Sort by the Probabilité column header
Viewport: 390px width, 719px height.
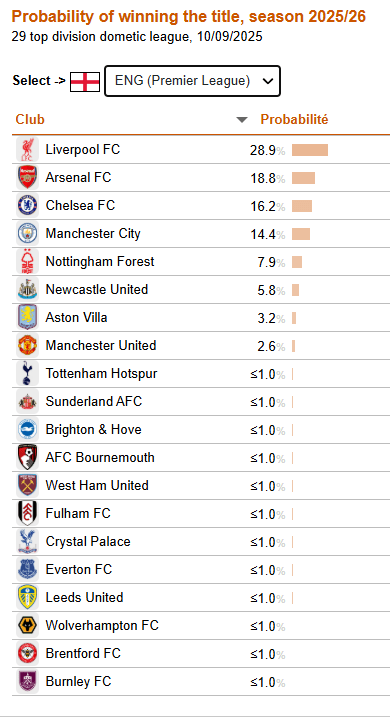point(294,119)
